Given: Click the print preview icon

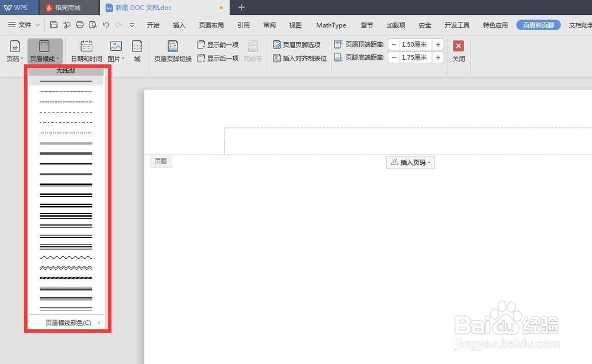Looking at the screenshot, I should click(93, 25).
